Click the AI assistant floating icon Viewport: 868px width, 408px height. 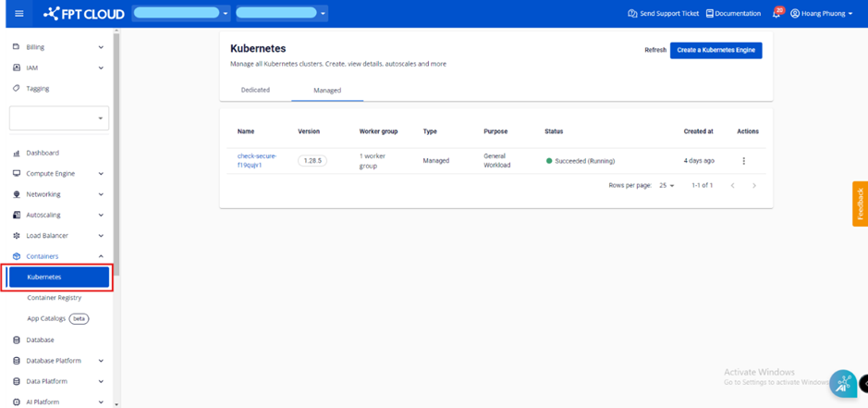point(842,384)
